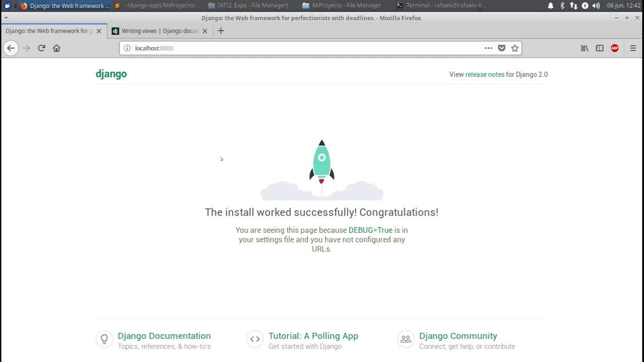Click the django logo heading
644x362 pixels.
pyautogui.click(x=111, y=74)
